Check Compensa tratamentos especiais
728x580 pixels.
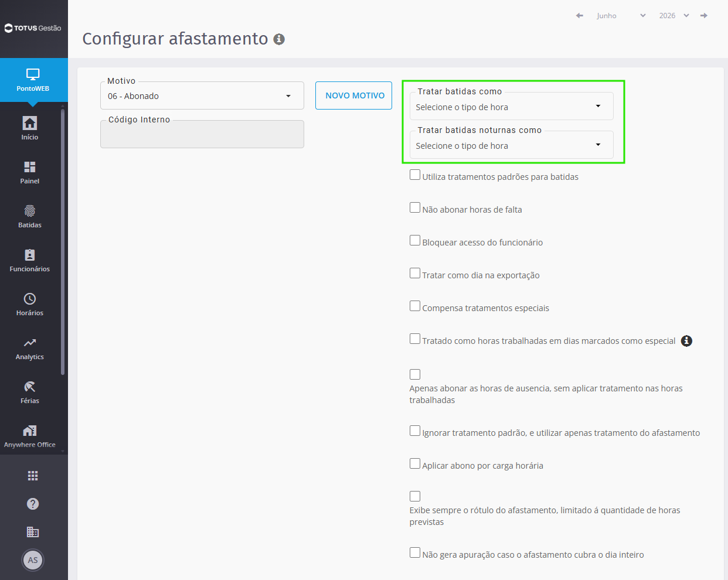click(x=415, y=306)
